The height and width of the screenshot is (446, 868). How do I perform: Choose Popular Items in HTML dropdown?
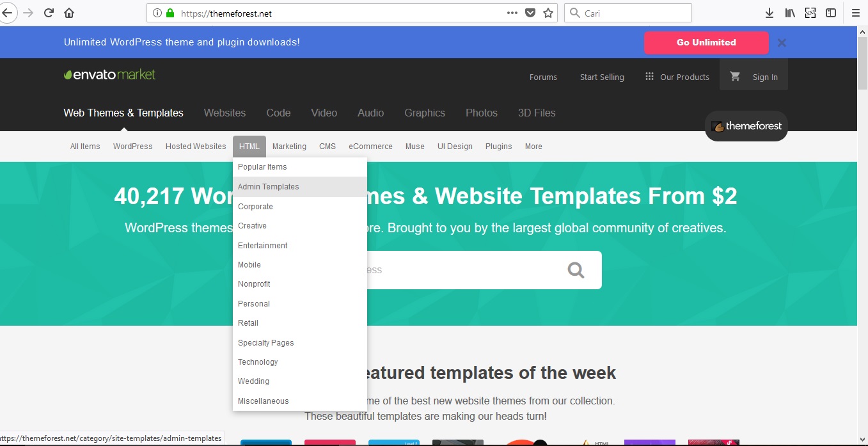click(x=300, y=167)
